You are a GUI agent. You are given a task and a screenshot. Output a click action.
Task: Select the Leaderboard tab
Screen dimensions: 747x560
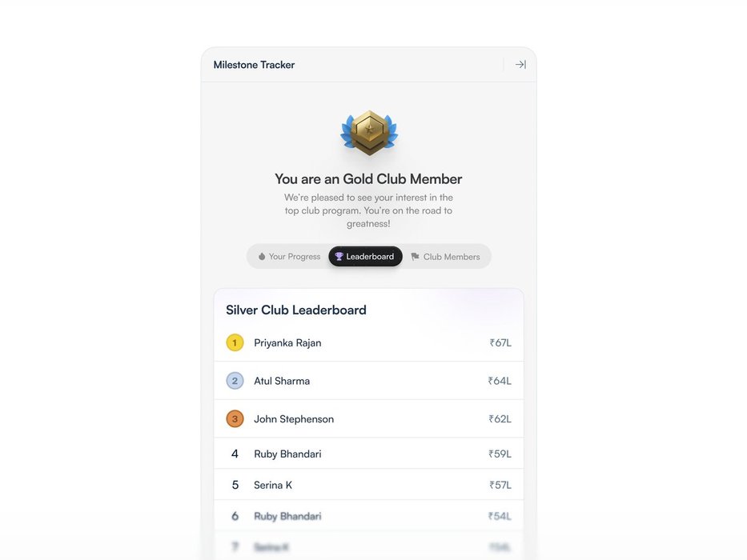pos(366,257)
